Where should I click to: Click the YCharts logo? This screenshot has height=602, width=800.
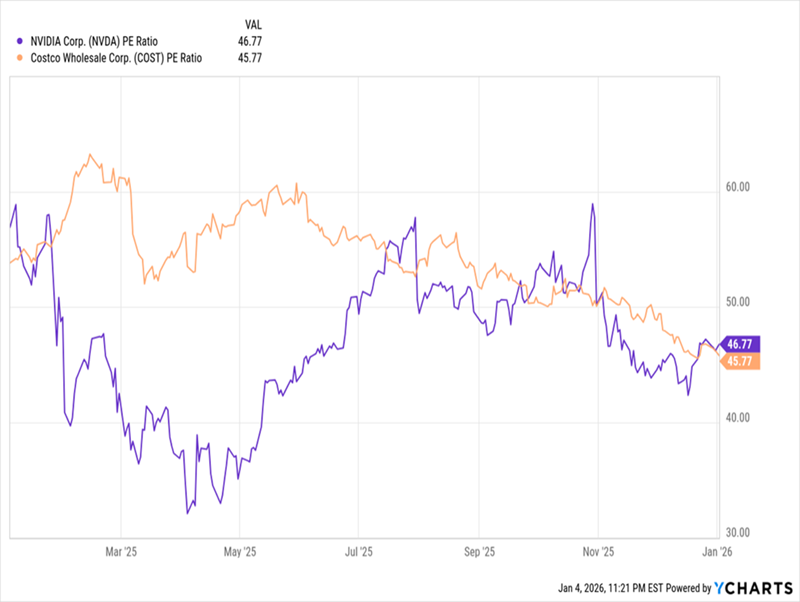click(751, 587)
